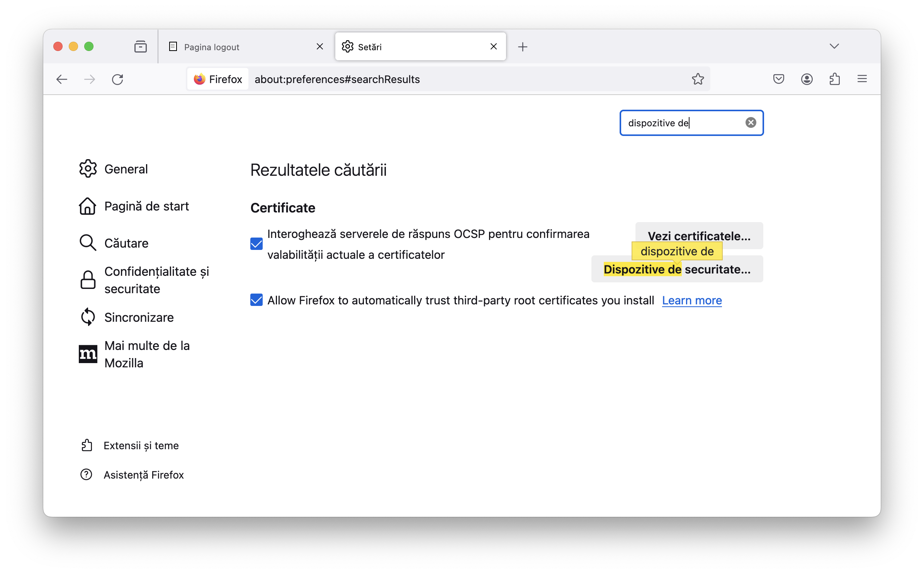Image resolution: width=924 pixels, height=574 pixels.
Task: Clear the search field with the X
Action: 751,122
